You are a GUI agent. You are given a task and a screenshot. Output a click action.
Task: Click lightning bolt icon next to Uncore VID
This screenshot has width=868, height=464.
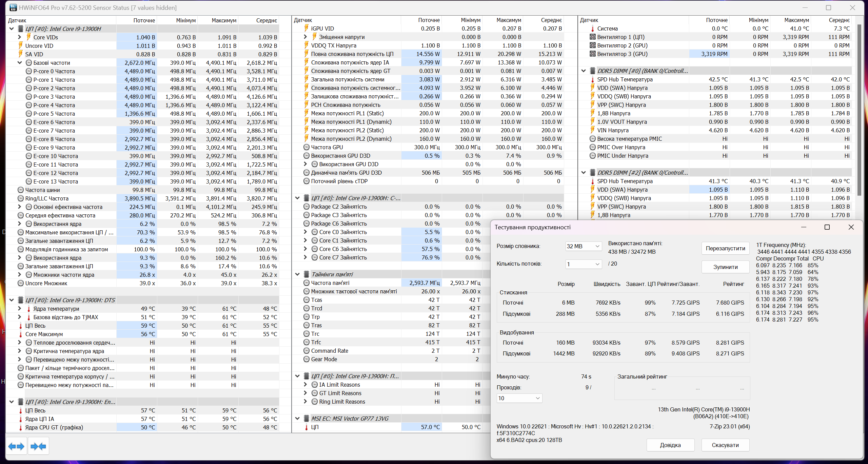[x=21, y=46]
